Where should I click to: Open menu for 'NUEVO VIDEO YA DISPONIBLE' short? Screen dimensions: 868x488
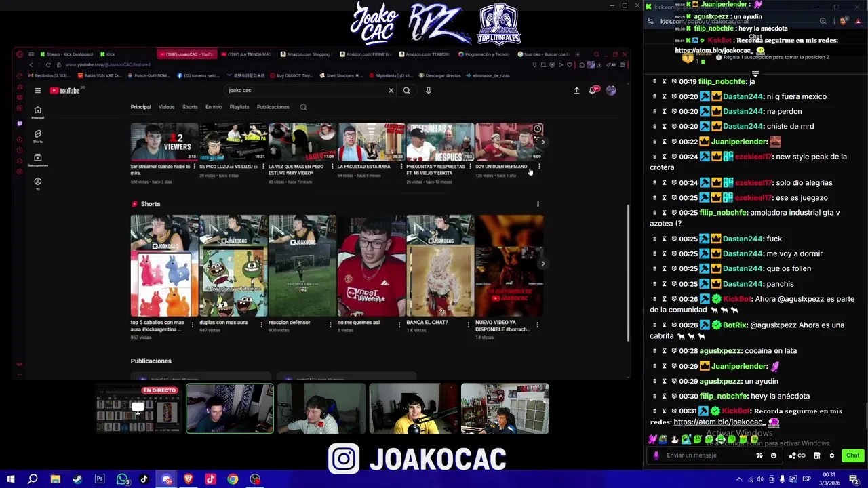point(537,325)
